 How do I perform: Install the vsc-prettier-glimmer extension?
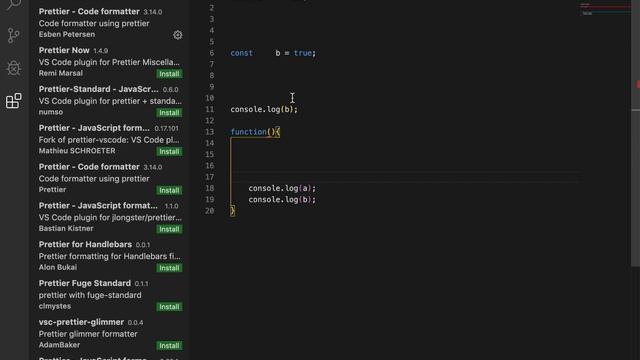coord(169,345)
